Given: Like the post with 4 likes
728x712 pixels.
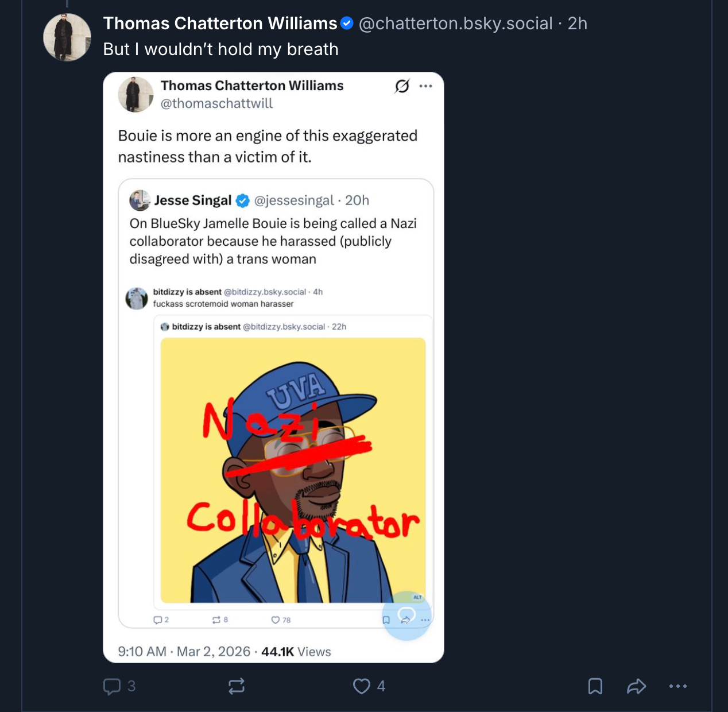Looking at the screenshot, I should tap(362, 686).
